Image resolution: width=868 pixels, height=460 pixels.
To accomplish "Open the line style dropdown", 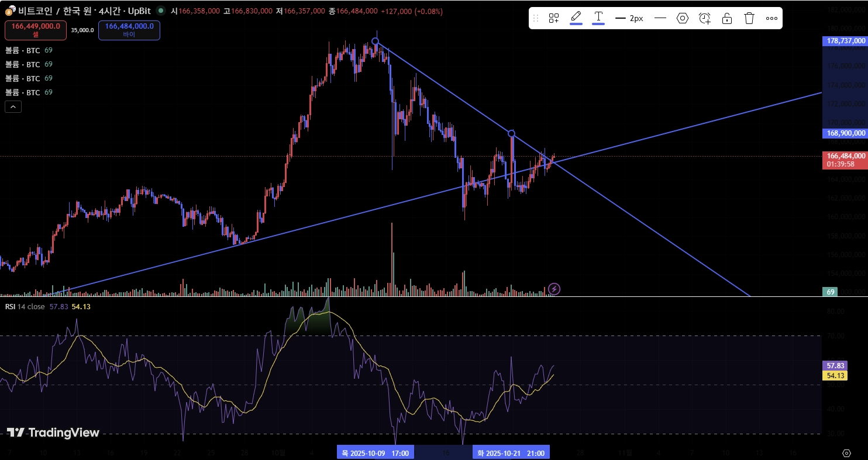I will pyautogui.click(x=660, y=18).
